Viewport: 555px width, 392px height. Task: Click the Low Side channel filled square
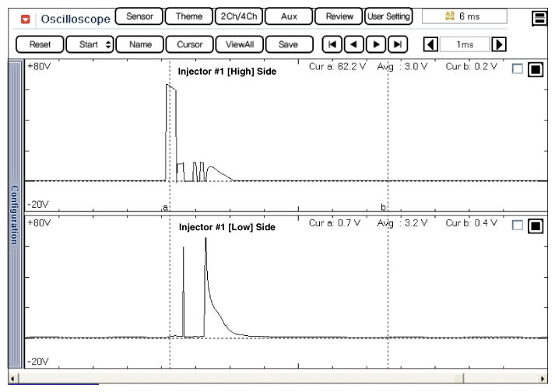pos(534,226)
